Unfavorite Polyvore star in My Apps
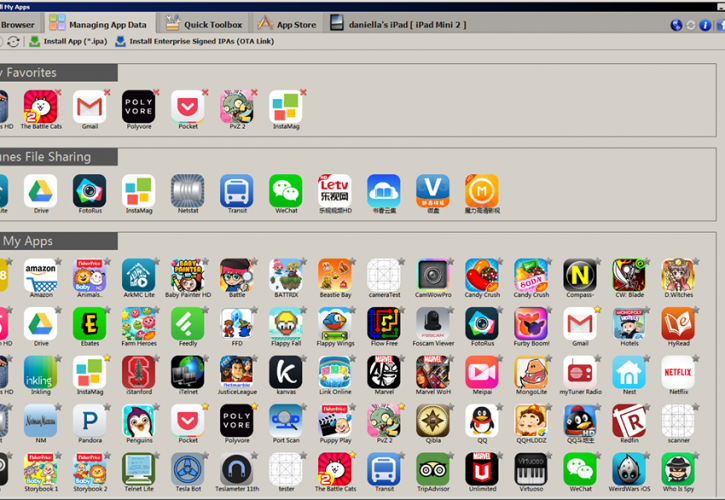 click(254, 407)
